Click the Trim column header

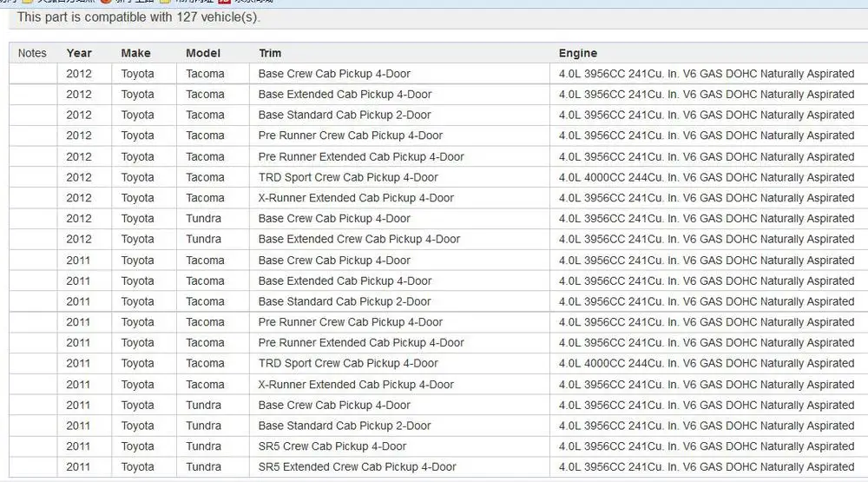pos(270,53)
